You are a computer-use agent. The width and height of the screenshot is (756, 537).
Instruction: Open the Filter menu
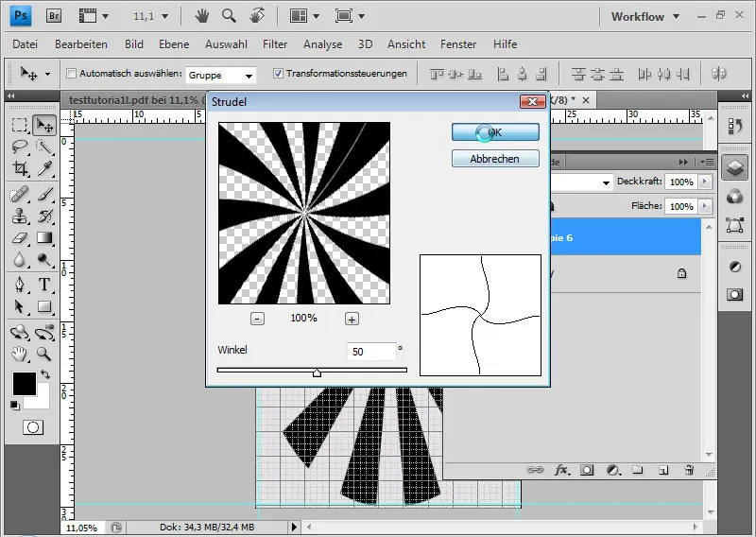275,44
